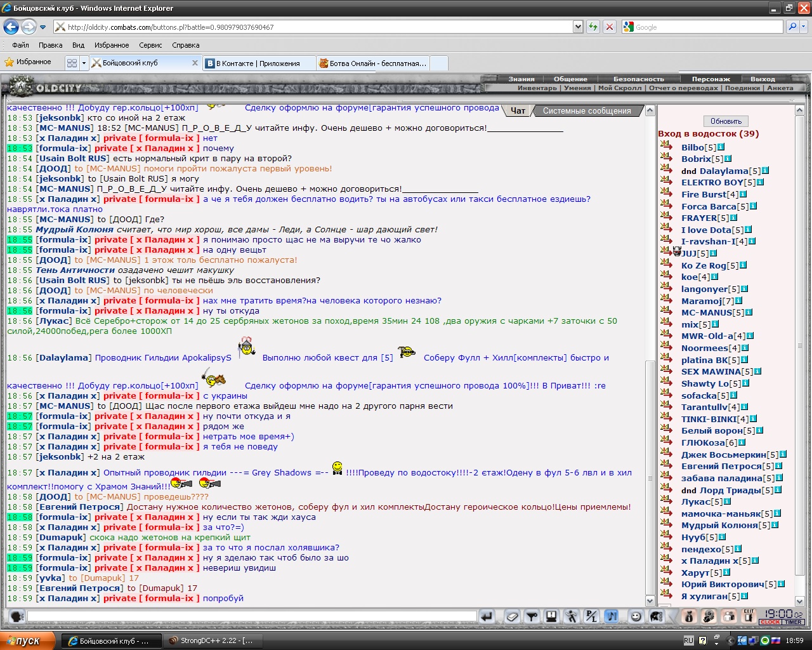Click the coins hand icon
Viewport: 812px width, 650px height.
tap(709, 616)
